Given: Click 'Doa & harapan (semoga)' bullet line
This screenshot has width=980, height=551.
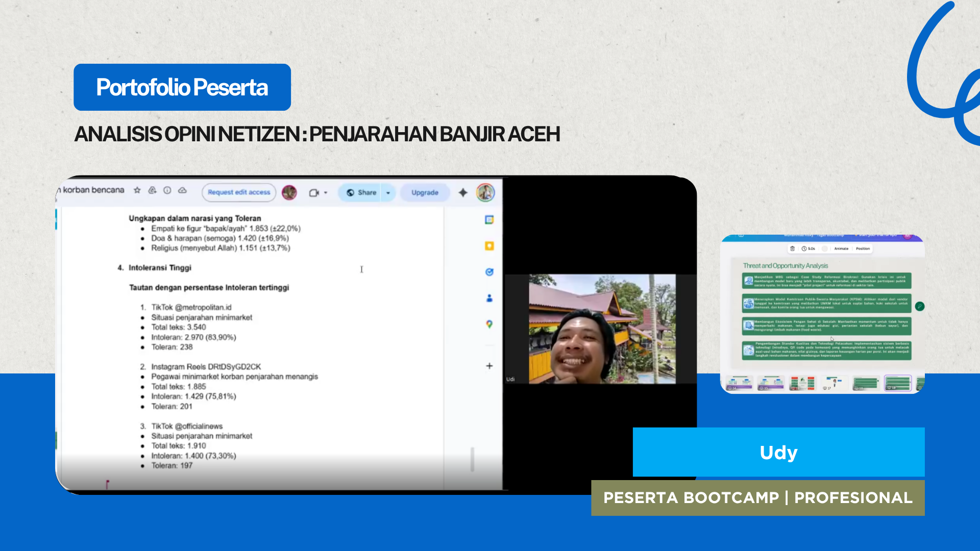Looking at the screenshot, I should pyautogui.click(x=219, y=238).
